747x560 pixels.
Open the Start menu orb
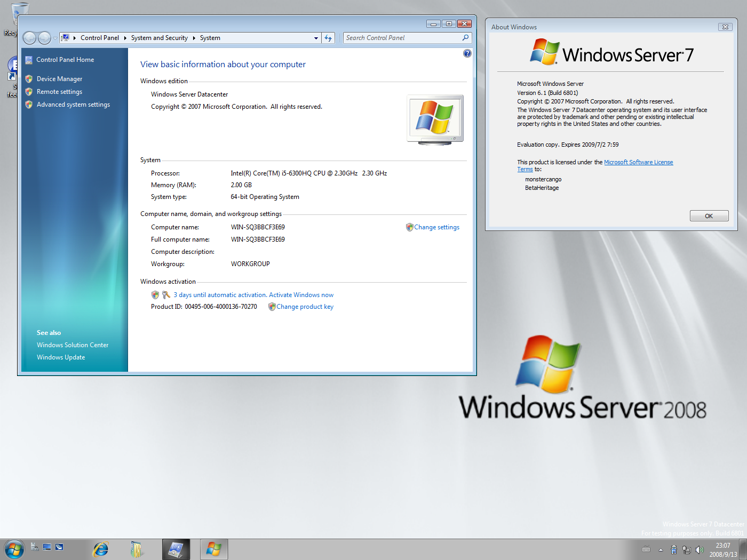pyautogui.click(x=14, y=549)
